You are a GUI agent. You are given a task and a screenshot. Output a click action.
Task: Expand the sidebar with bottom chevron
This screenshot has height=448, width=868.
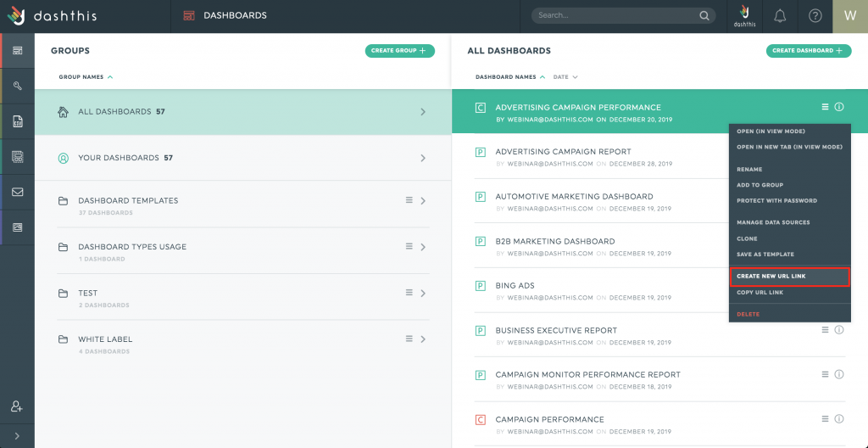(17, 436)
